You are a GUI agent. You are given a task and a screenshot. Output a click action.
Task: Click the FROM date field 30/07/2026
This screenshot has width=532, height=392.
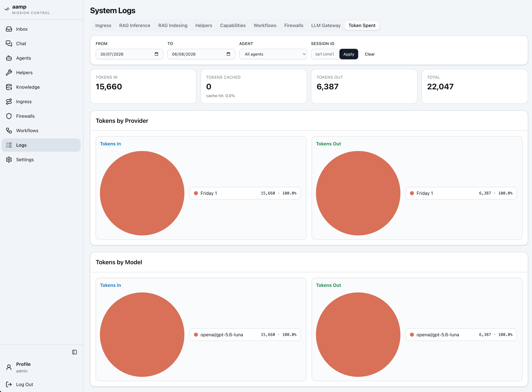[129, 54]
